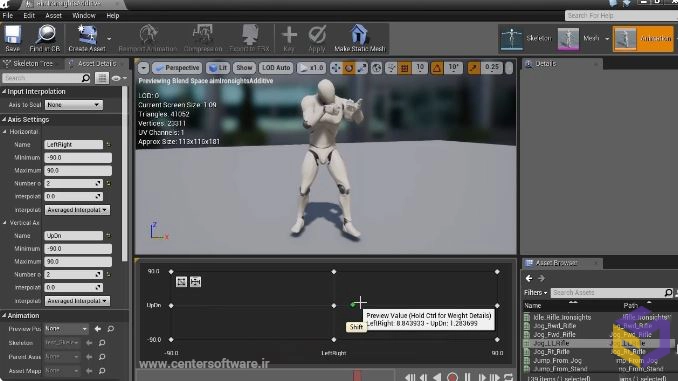Image resolution: width=678 pixels, height=381 pixels.
Task: Click use-selected arrow beside Preview Pose
Action: coord(98,329)
